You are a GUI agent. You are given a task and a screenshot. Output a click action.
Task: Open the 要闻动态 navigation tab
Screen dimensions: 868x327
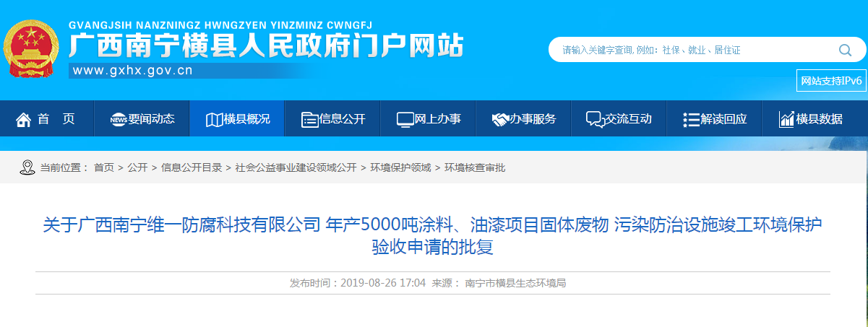142,118
